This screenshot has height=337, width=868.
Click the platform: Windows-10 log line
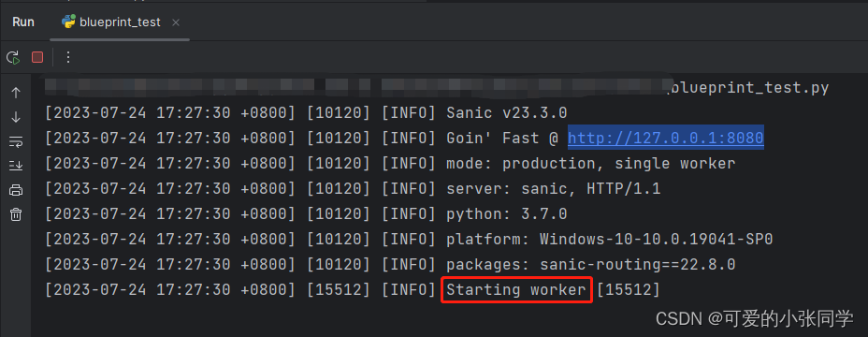[x=409, y=240]
